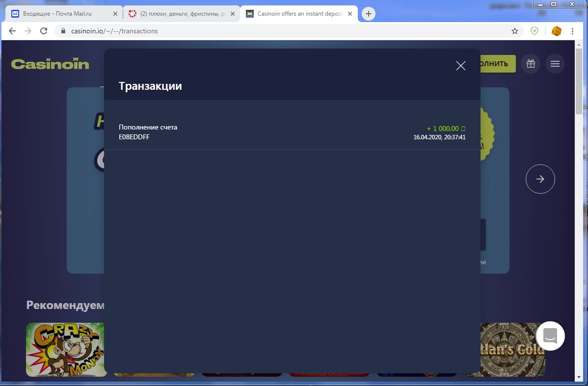Click scrollbar down arrow

point(578,378)
